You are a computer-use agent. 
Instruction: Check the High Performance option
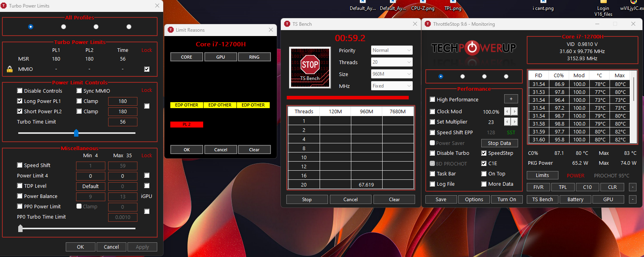433,100
